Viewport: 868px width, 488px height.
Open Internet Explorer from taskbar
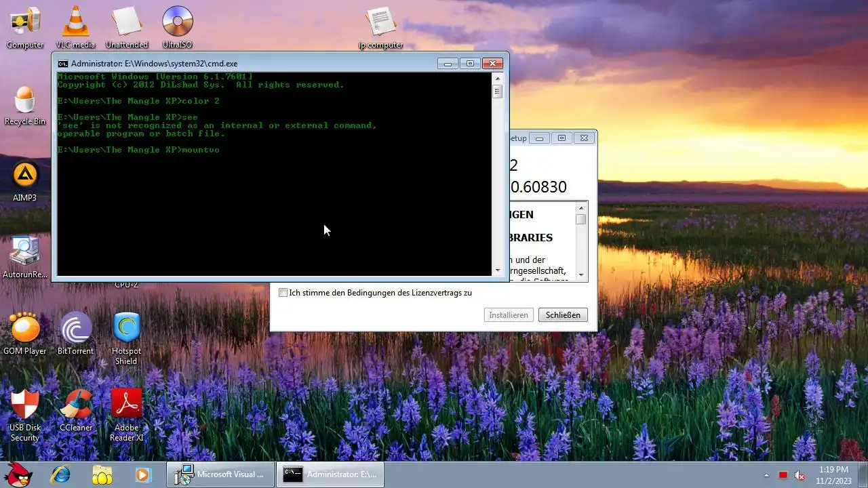click(x=60, y=474)
